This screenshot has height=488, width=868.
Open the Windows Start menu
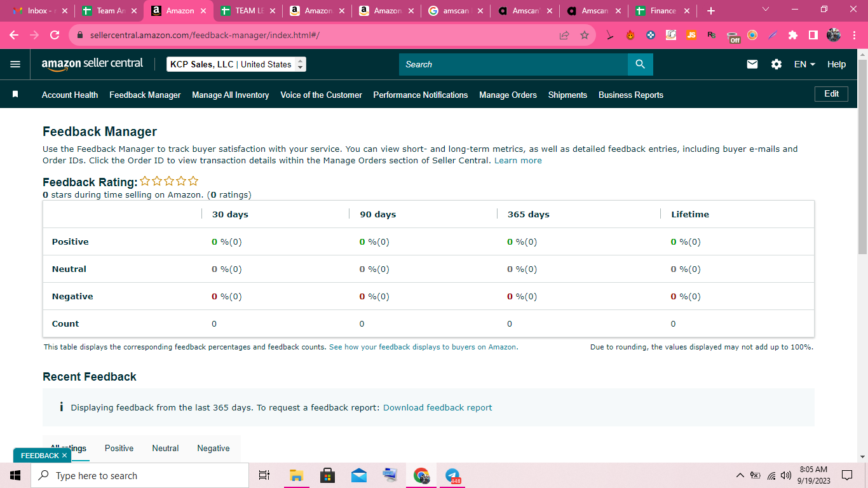(15, 475)
